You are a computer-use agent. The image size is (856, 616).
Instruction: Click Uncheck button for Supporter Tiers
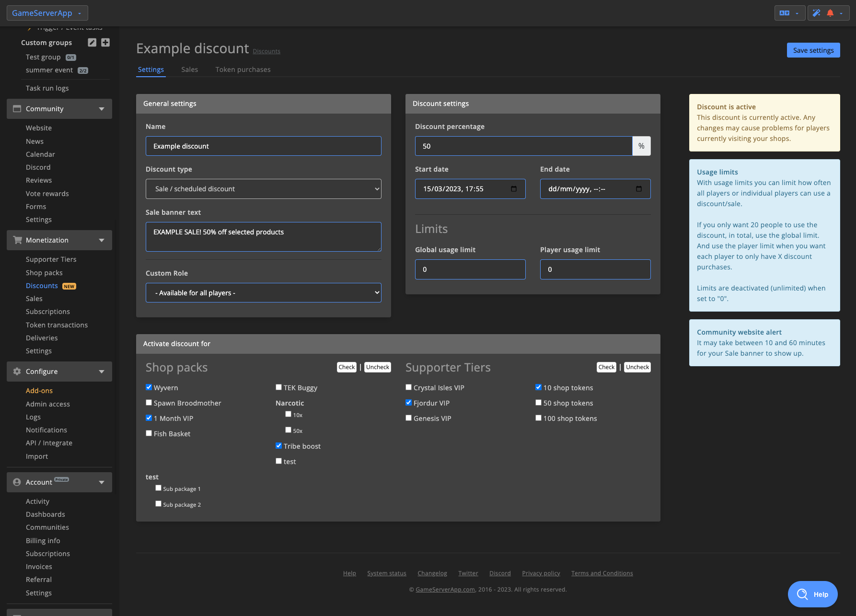point(637,367)
